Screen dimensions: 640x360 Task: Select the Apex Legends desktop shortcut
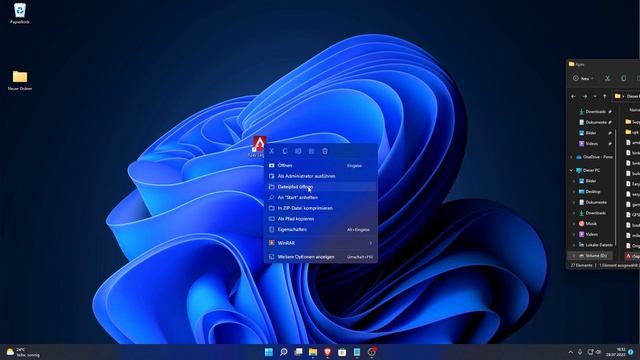(x=258, y=147)
